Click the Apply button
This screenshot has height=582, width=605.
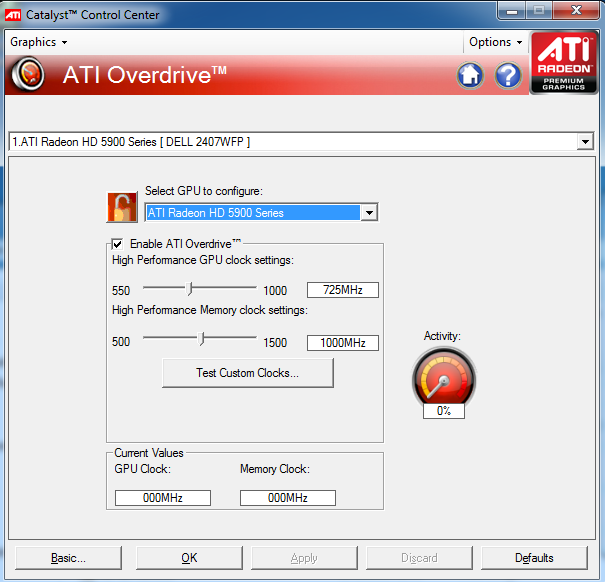304,558
